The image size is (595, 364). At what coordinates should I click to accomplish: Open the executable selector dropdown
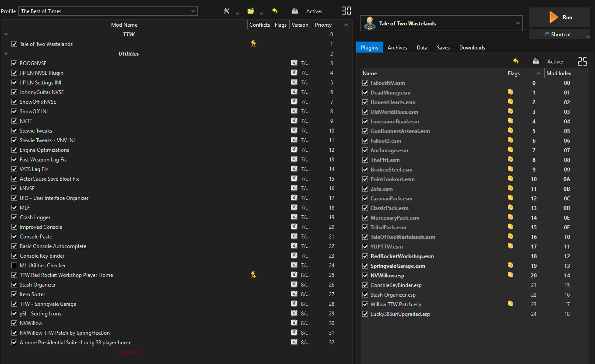pos(441,24)
